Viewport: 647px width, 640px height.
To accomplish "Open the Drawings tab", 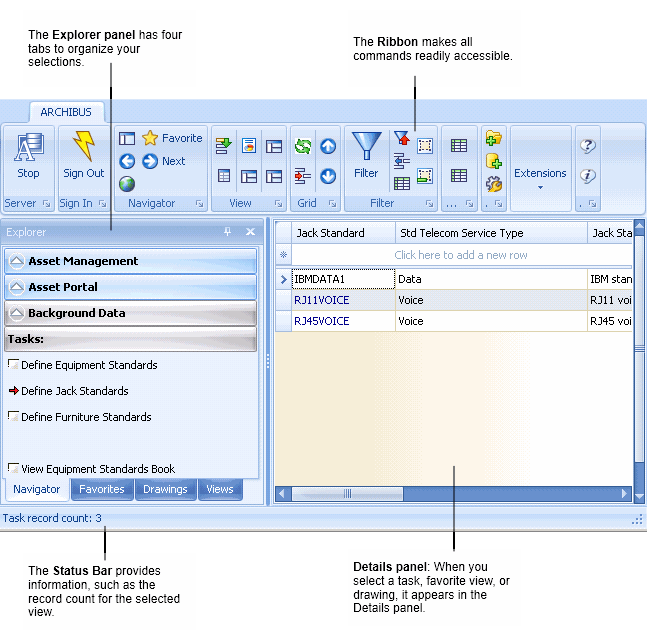I will (x=165, y=489).
